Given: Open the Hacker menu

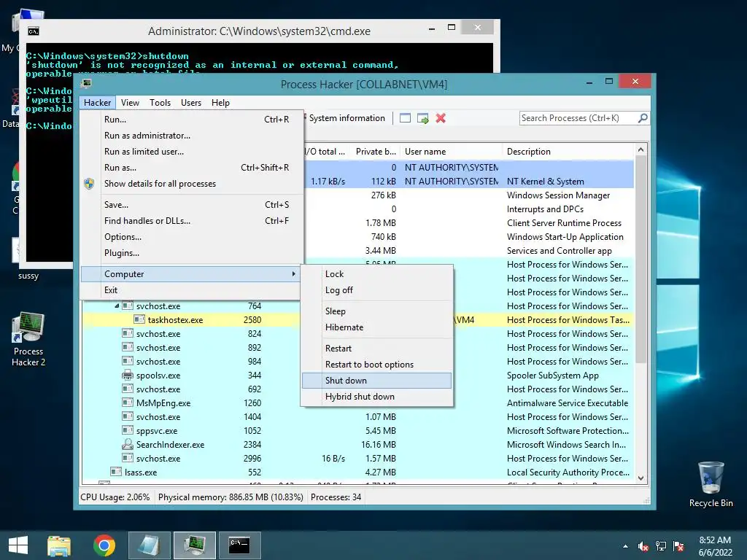Looking at the screenshot, I should coord(97,102).
